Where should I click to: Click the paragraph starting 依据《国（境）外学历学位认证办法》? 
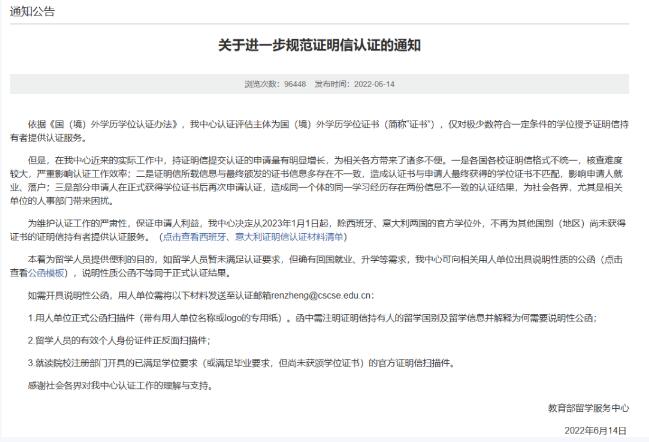(x=319, y=131)
